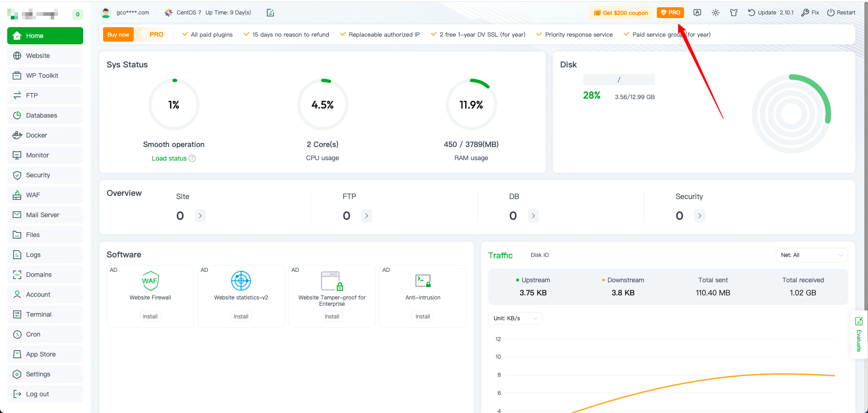This screenshot has height=413, width=868.
Task: Click the language 'A' icon
Action: coord(697,13)
